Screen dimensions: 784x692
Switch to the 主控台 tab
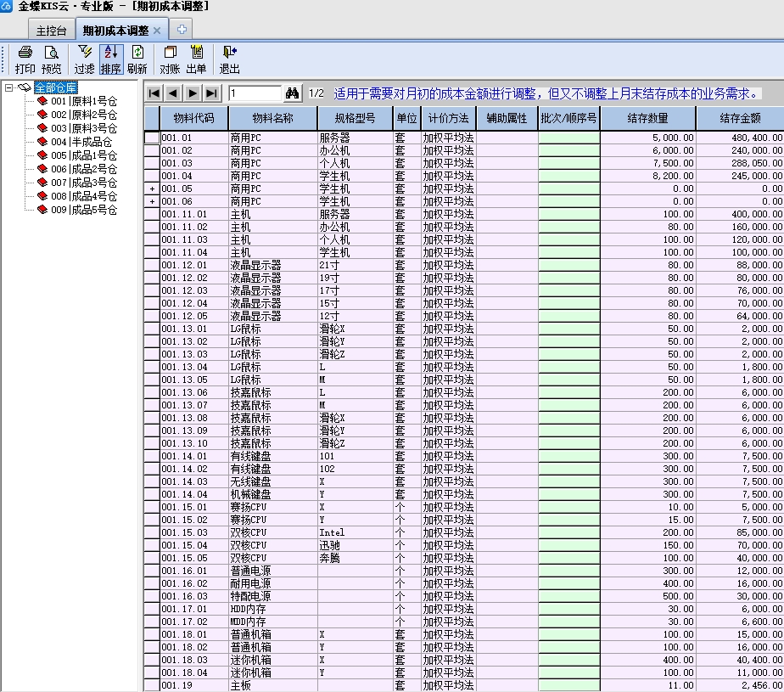click(x=51, y=31)
